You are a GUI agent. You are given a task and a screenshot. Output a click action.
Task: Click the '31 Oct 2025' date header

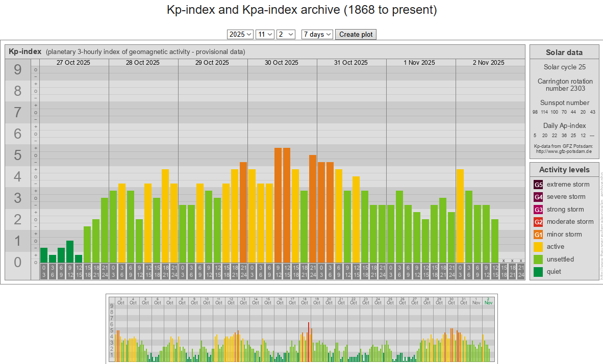tap(350, 63)
